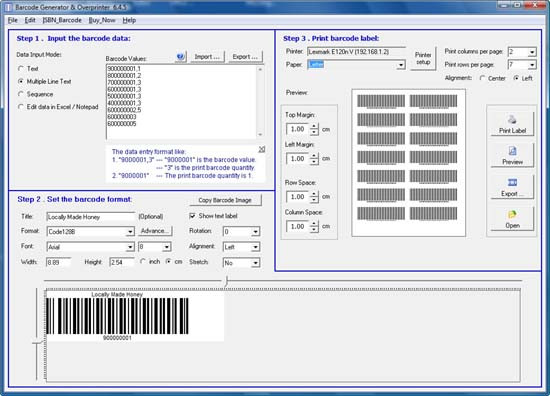Click the Locally Made Honey barcode preview image
Screen dimensions: 550x396
tap(135, 316)
